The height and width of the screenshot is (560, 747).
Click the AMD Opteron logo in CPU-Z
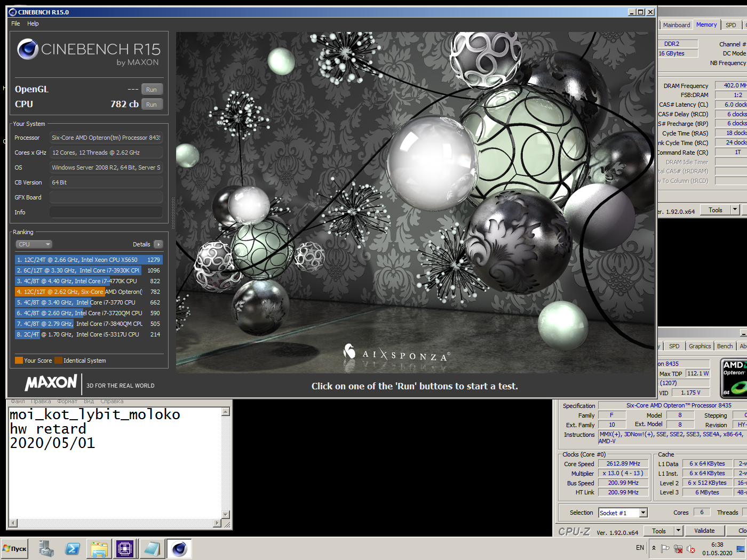pos(734,378)
